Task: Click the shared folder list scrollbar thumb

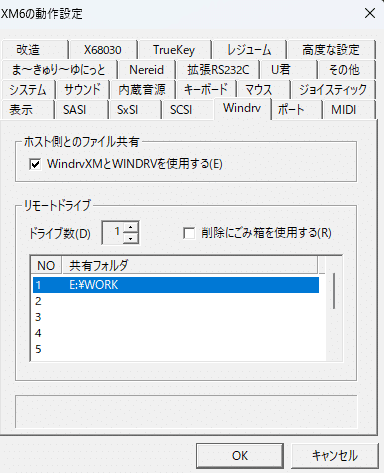Action: pyautogui.click(x=334, y=291)
